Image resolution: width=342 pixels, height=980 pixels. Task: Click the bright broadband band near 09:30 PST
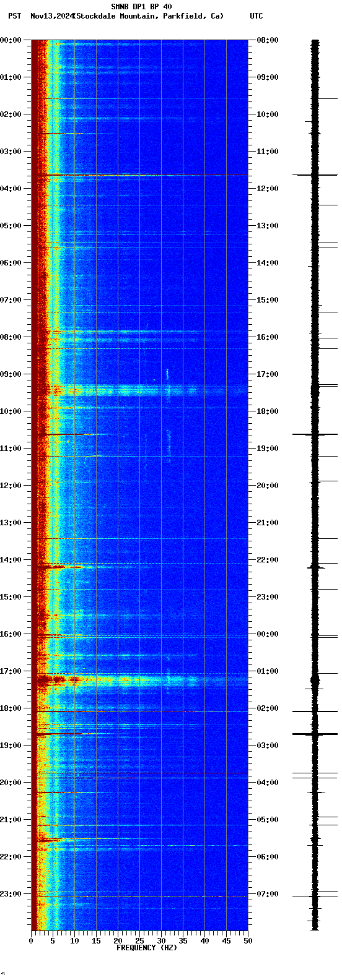(x=139, y=390)
